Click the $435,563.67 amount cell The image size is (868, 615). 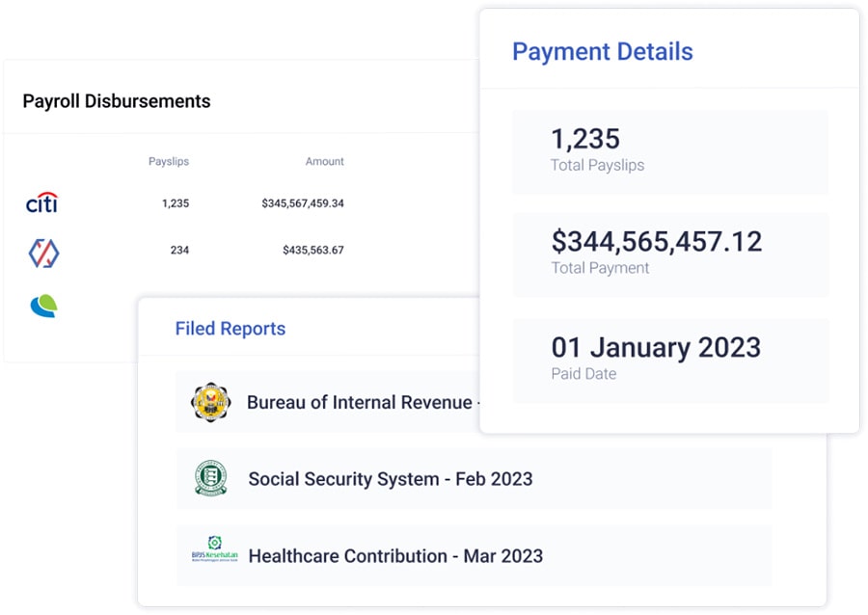313,250
